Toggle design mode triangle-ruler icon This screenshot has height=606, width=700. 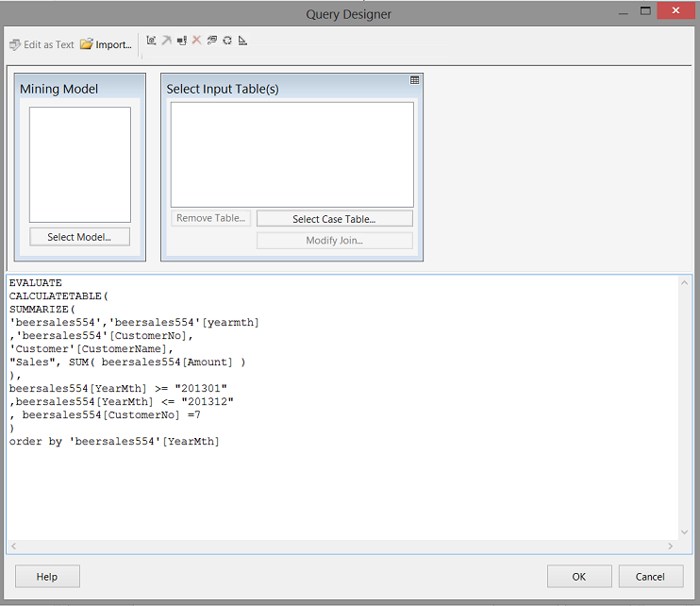(242, 41)
